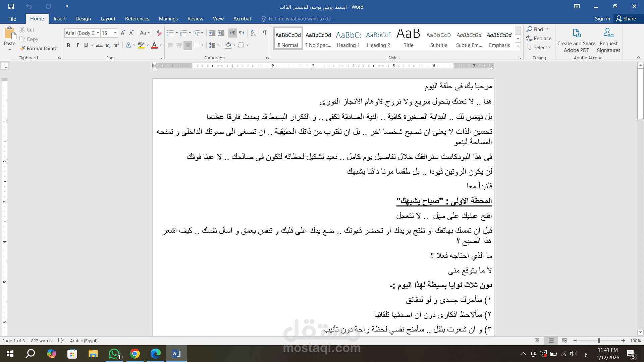644x362 pixels.
Task: Click the Paste clipboard icon
Action: (10, 33)
